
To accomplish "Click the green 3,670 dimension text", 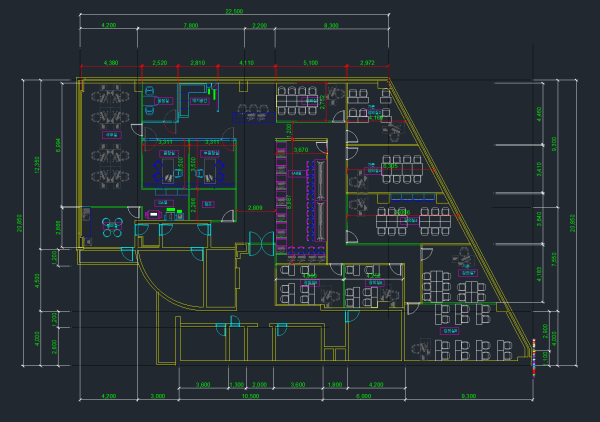I will (x=301, y=149).
